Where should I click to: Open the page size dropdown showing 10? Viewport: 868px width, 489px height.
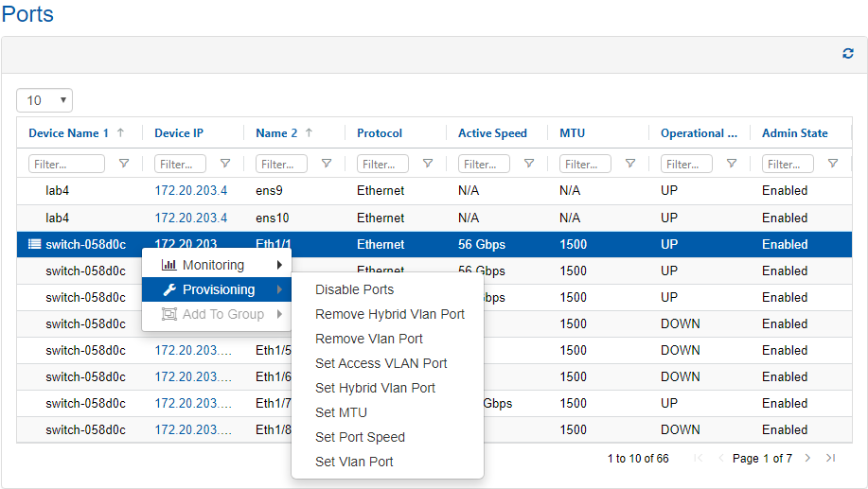[44, 100]
